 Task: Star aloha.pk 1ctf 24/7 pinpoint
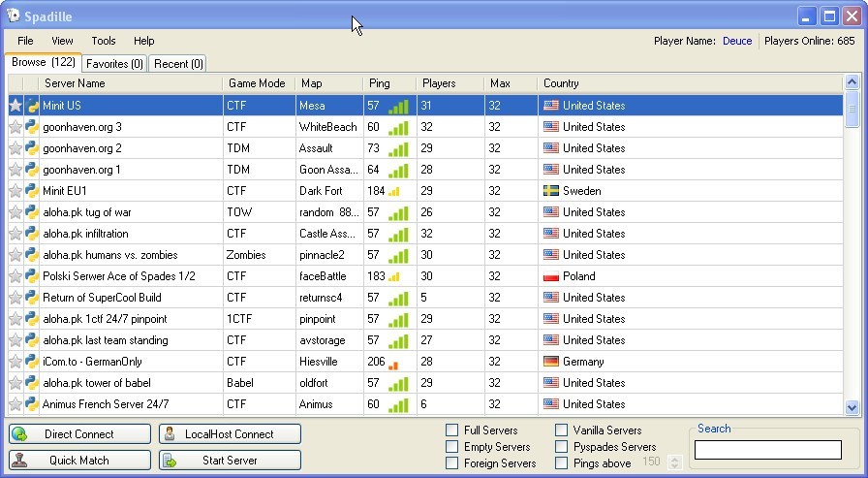(x=15, y=318)
